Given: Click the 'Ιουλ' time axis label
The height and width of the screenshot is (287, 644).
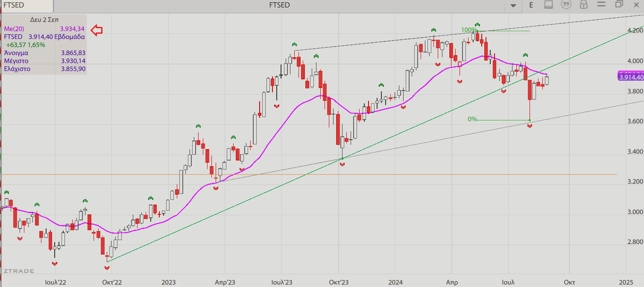Looking at the screenshot, I should click(508, 282).
